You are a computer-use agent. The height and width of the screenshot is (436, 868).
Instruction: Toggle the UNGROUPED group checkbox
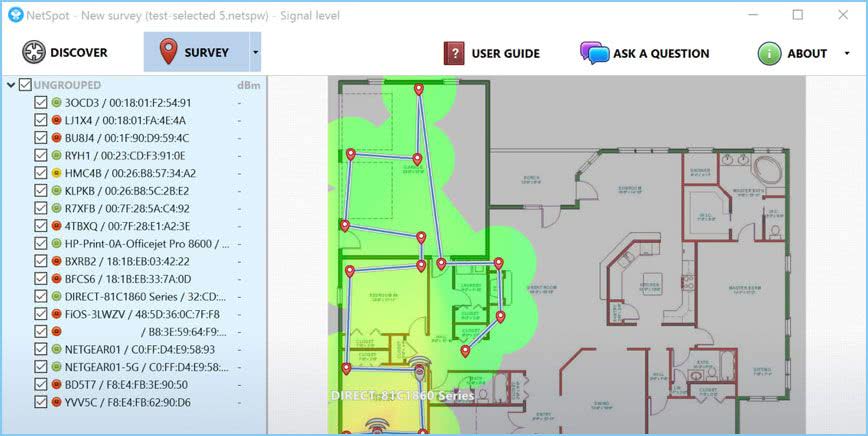click(25, 85)
